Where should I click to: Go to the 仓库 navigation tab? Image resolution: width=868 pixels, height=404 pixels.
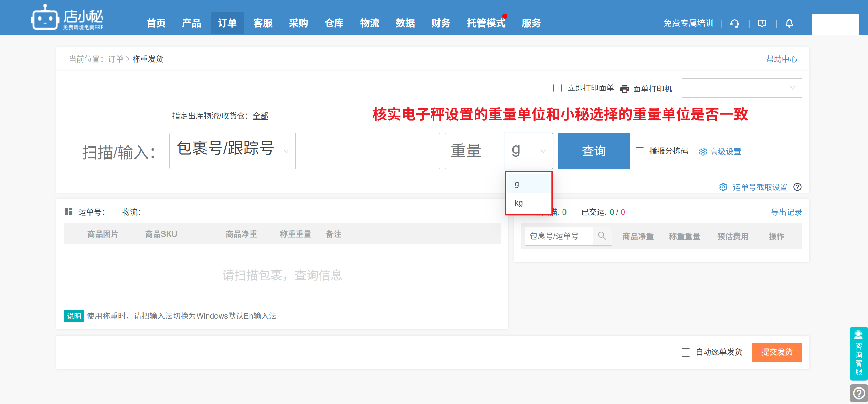(x=334, y=23)
